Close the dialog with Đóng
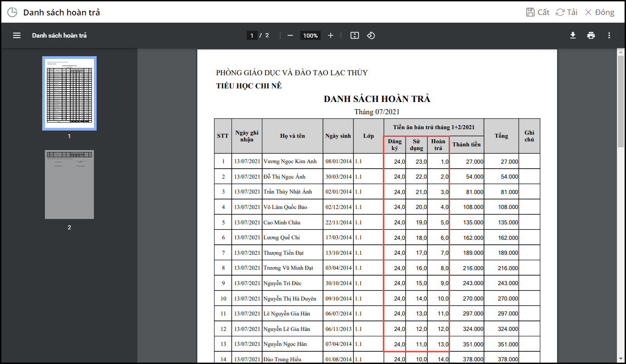 pos(599,12)
